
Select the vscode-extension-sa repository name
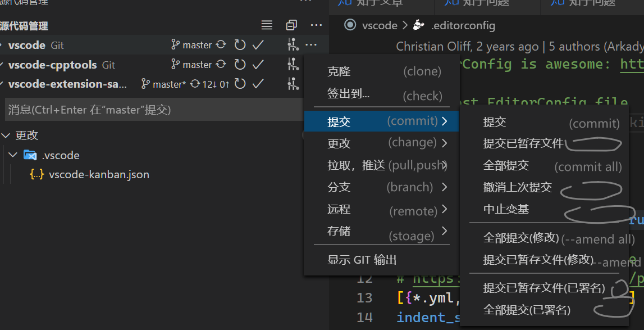coord(68,84)
